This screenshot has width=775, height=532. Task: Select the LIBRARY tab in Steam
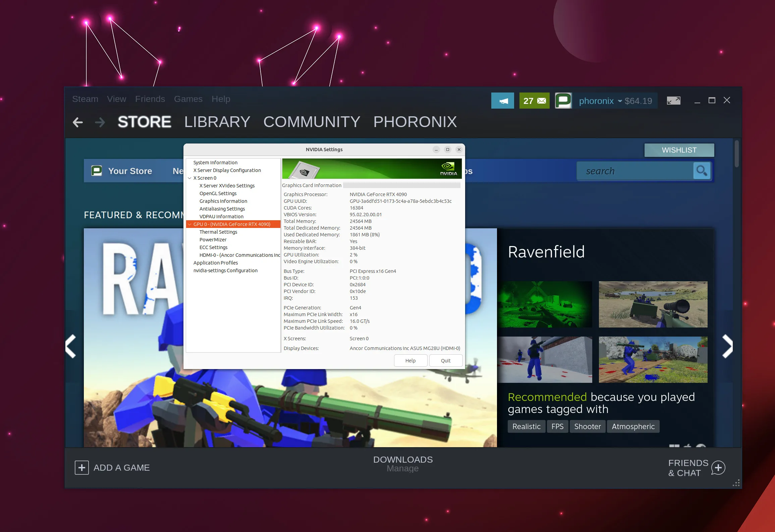point(216,122)
